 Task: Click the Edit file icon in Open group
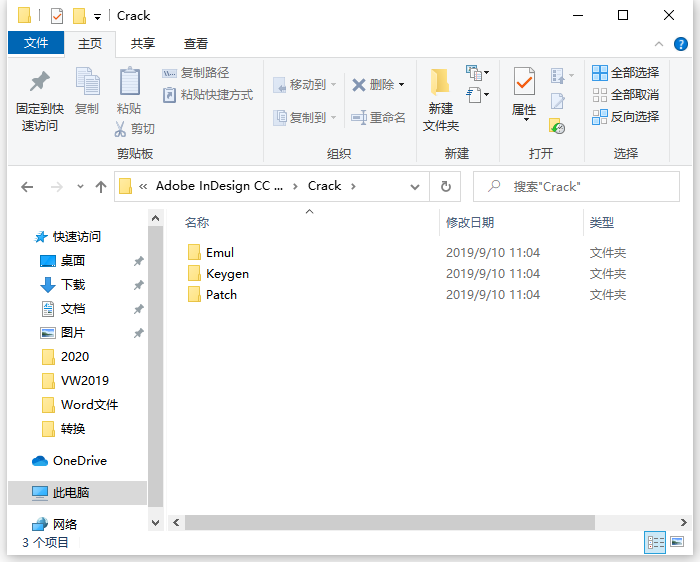point(558,101)
